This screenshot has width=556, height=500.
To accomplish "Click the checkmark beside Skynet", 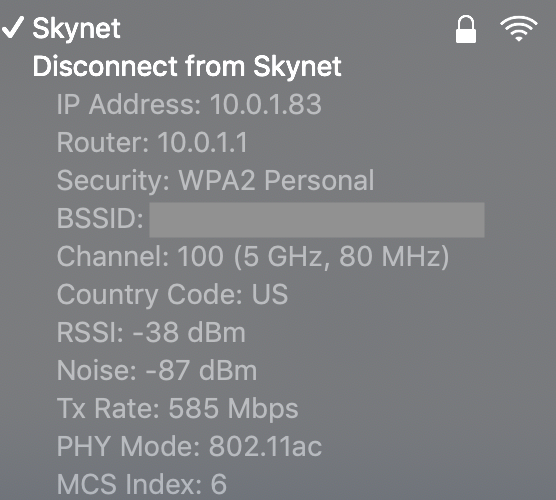I will (13, 27).
